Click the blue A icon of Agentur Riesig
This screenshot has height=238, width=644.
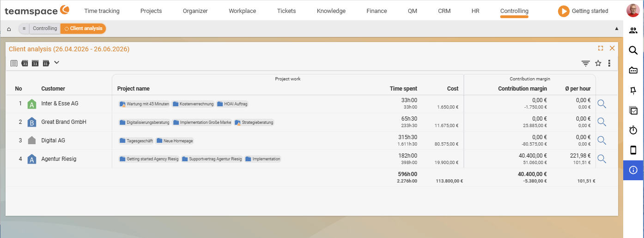pos(32,159)
